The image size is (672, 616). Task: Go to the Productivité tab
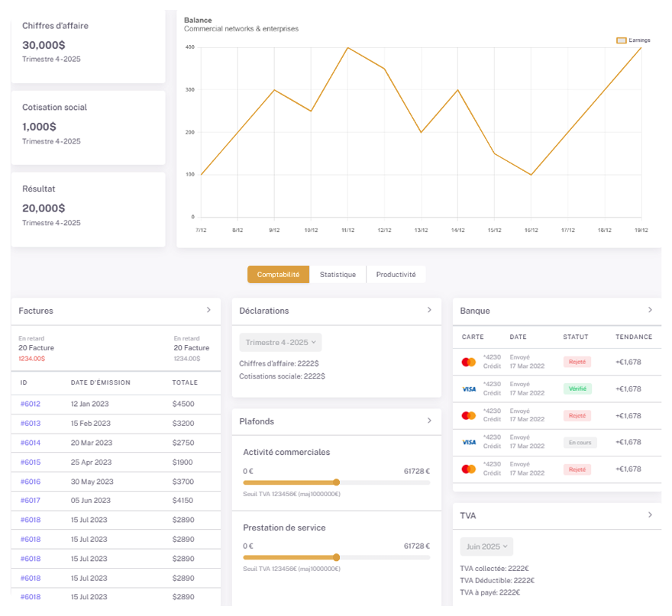point(396,275)
